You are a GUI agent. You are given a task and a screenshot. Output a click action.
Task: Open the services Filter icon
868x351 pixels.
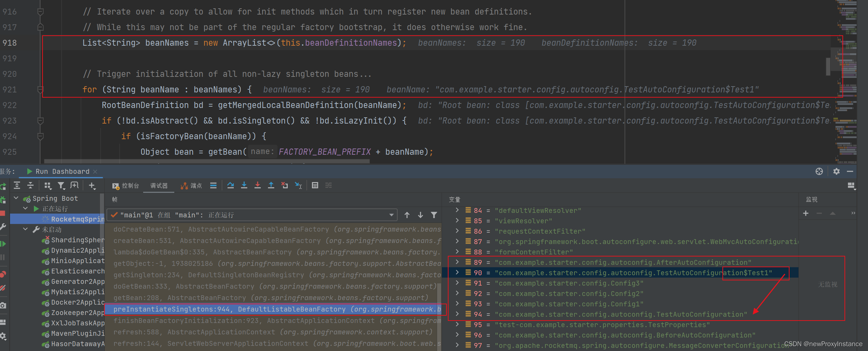coord(61,186)
